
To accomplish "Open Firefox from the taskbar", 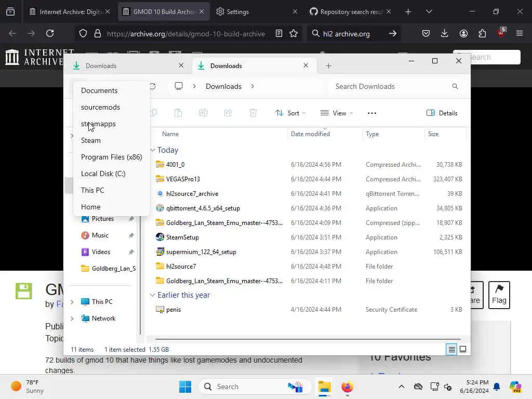I will click(x=347, y=387).
